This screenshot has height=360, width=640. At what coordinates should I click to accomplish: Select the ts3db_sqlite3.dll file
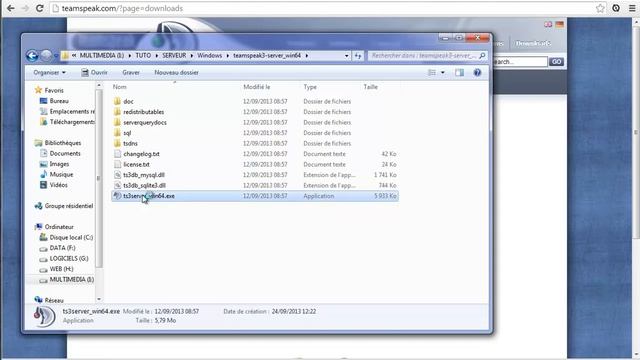pyautogui.click(x=144, y=185)
